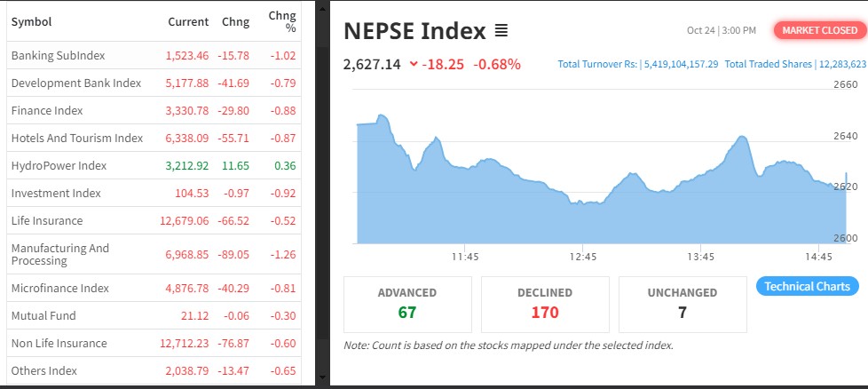Open the Mutual Fund index

pyautogui.click(x=43, y=315)
